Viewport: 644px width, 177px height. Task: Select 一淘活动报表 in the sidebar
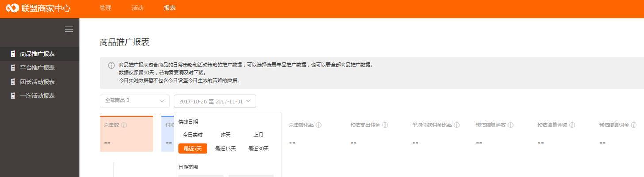(x=39, y=96)
